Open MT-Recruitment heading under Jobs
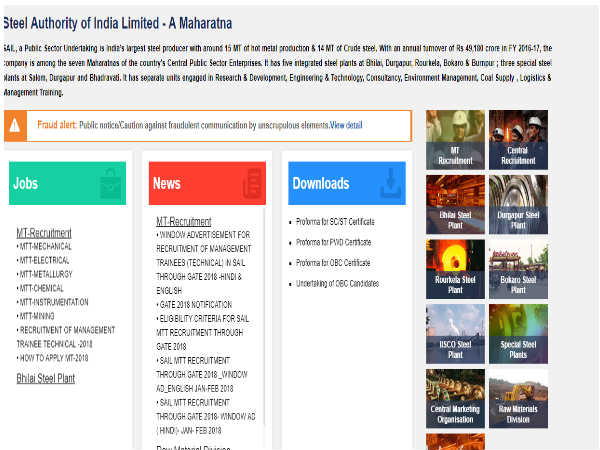 (x=44, y=233)
